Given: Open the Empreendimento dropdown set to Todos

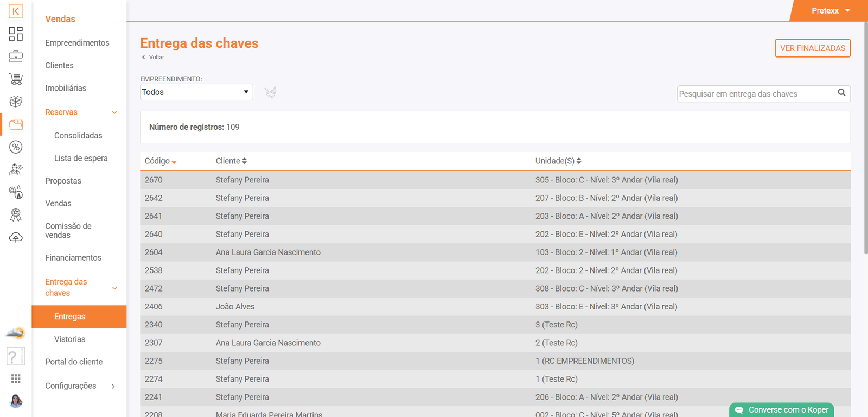Looking at the screenshot, I should (196, 92).
